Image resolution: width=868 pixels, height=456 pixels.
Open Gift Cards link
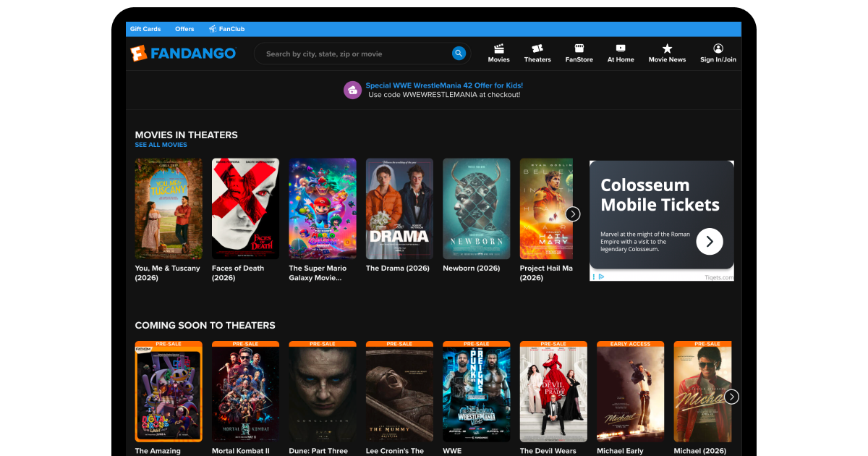tap(145, 29)
